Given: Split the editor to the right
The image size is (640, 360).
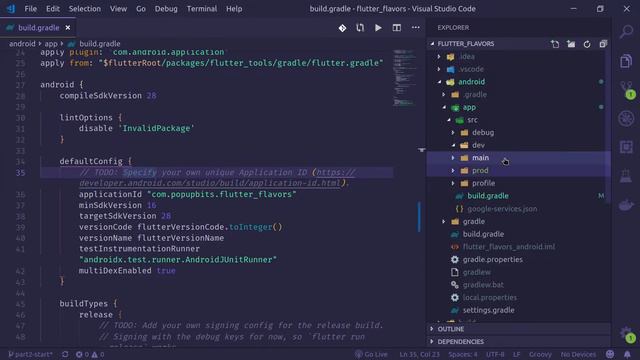Looking at the screenshot, I should click(x=396, y=28).
